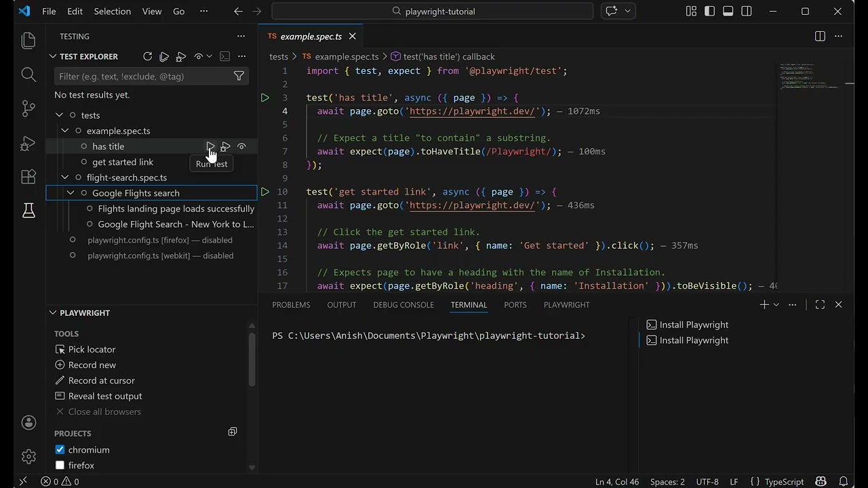Enable the firefox project checkbox

(60, 466)
